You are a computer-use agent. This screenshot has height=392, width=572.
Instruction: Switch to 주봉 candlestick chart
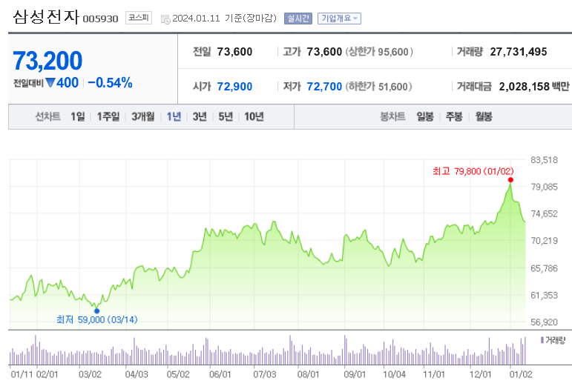[x=454, y=116]
